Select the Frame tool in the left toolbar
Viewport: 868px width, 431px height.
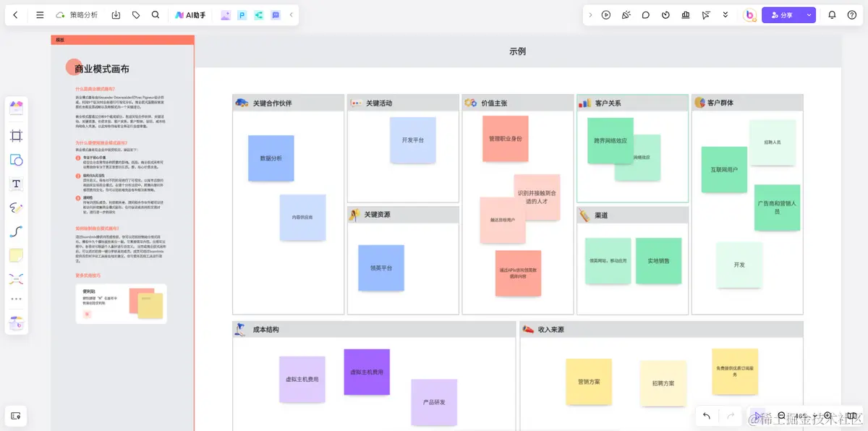tap(14, 135)
